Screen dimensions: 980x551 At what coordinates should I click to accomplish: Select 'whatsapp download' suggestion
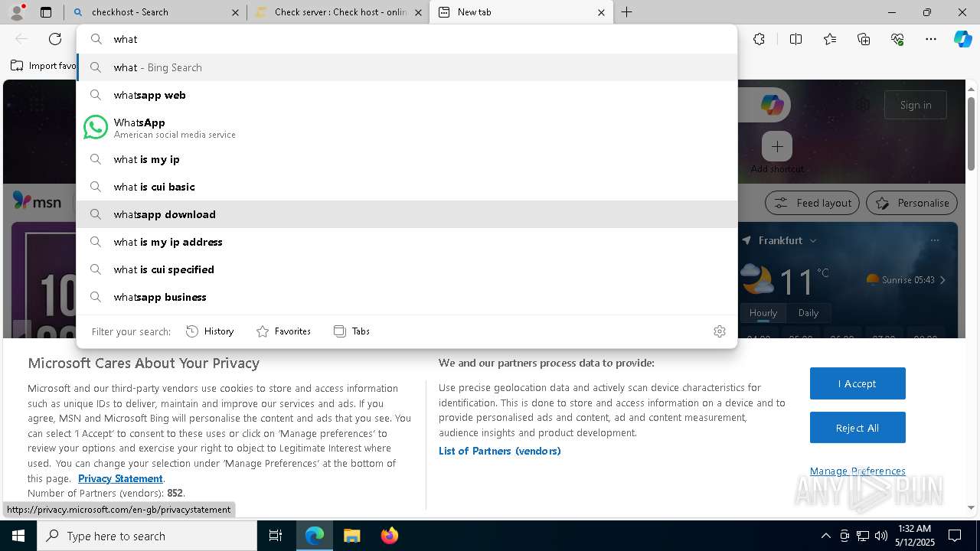407,214
